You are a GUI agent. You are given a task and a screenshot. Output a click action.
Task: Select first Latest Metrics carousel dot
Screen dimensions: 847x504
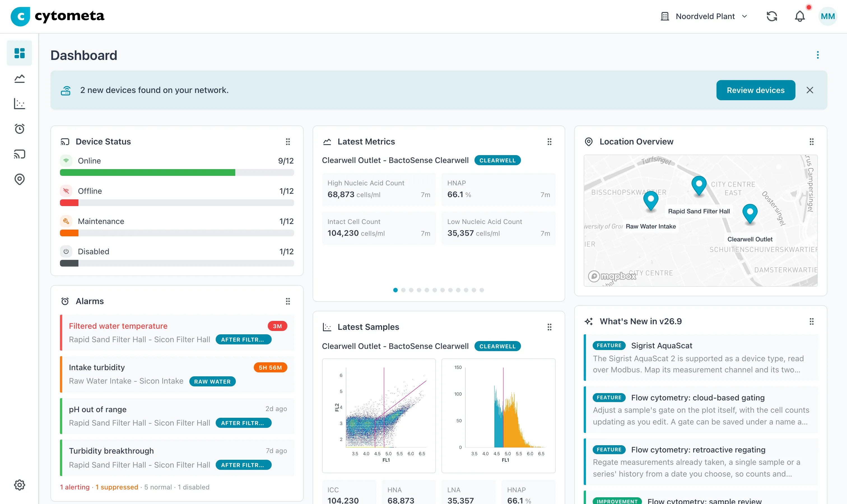pos(395,290)
